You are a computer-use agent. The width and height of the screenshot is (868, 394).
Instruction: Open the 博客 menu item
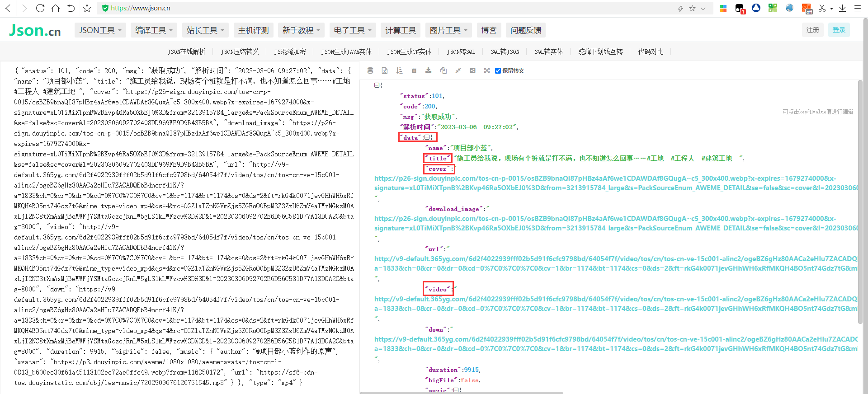pos(489,30)
